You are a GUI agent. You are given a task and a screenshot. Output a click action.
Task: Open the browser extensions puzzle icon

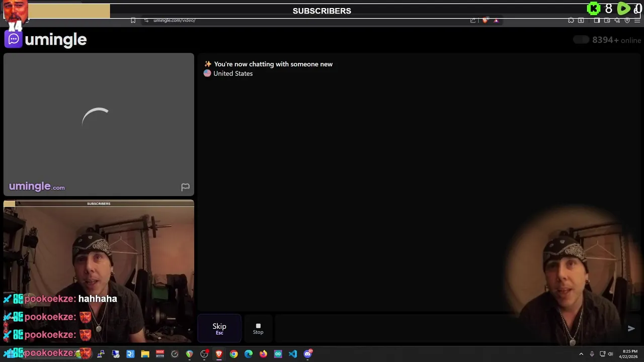[571, 20]
